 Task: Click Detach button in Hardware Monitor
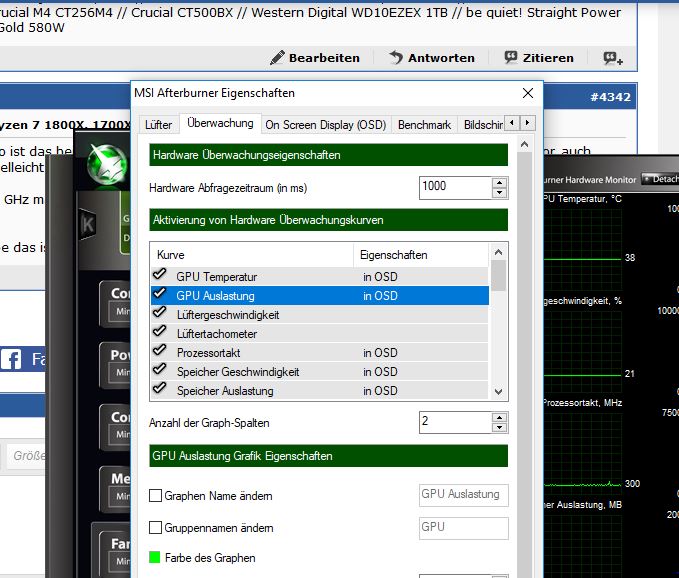pos(661,179)
